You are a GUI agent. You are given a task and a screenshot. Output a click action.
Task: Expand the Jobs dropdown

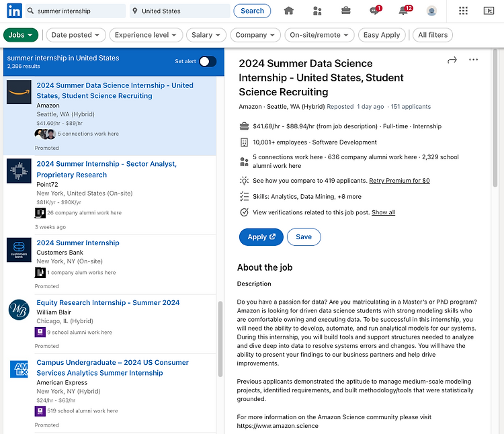point(21,35)
